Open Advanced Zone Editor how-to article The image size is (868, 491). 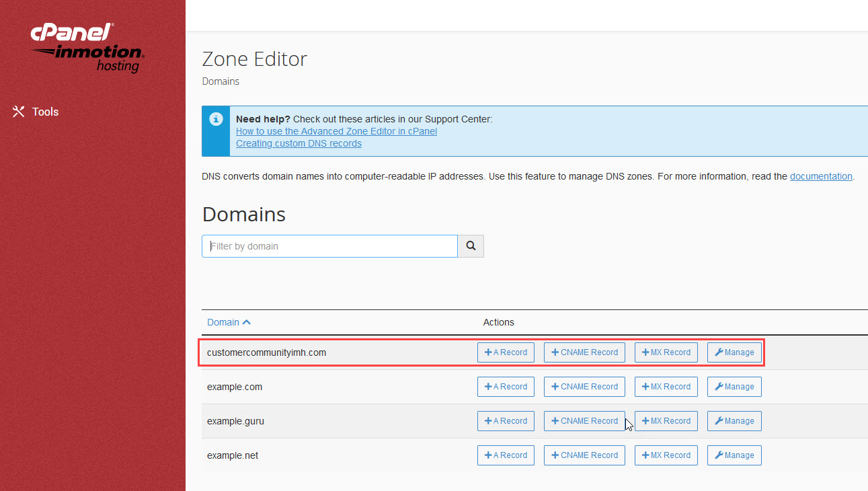[x=336, y=131]
